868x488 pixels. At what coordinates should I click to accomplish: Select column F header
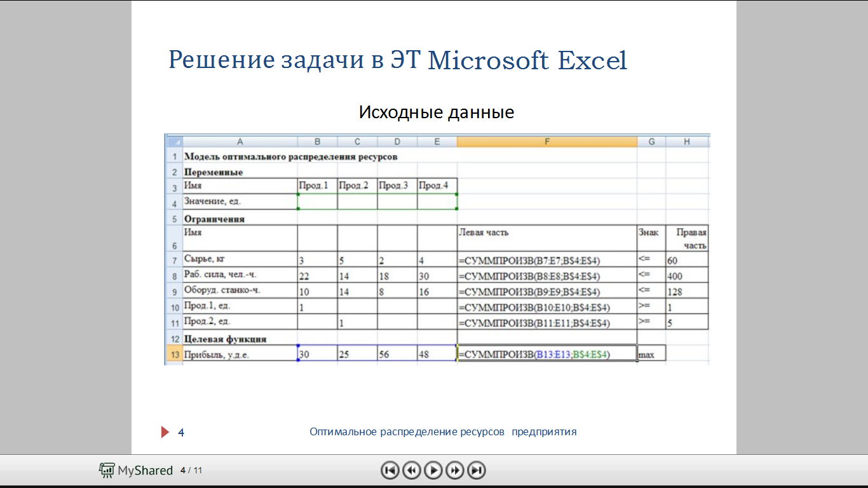(x=546, y=142)
